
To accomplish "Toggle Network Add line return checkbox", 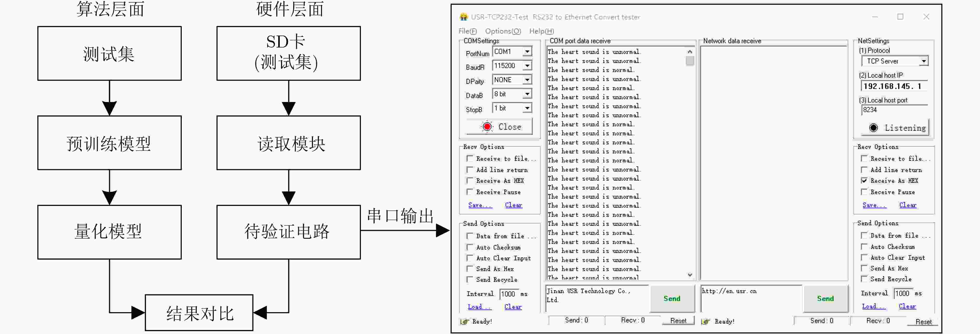I will coord(864,169).
